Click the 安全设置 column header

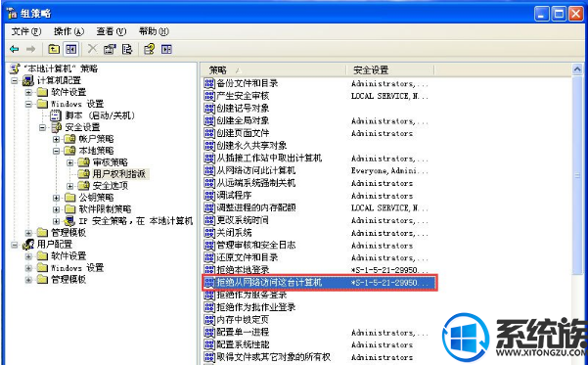coord(390,69)
